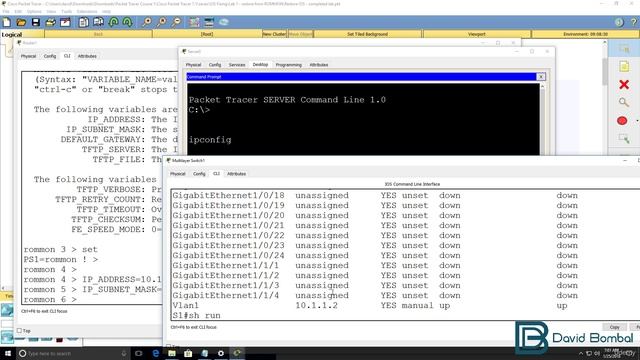Click the Redo green arrow icon
This screenshot has width=640, height=360.
click(x=127, y=22)
